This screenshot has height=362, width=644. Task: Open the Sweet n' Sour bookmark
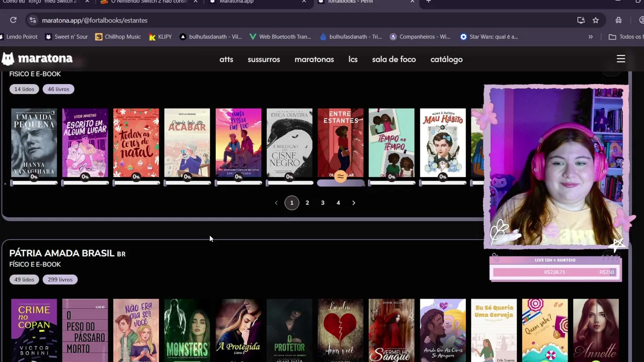(66, 37)
